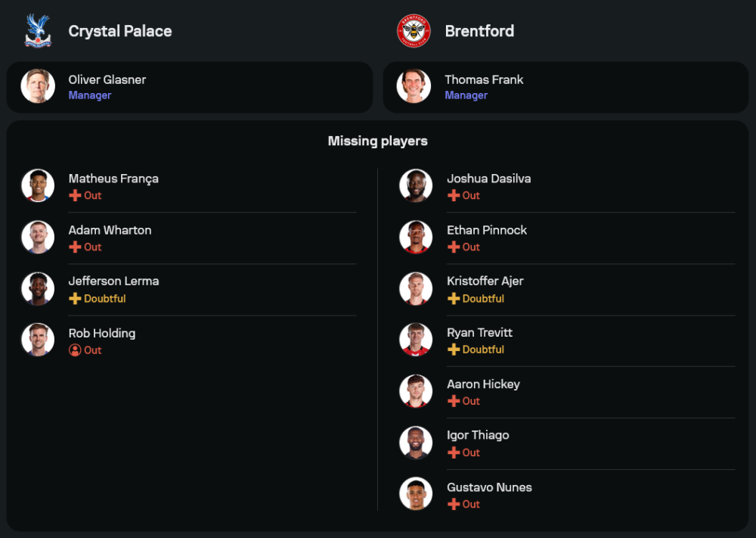This screenshot has width=756, height=538.
Task: Open Oliver Glasner's manager photo
Action: tap(38, 86)
